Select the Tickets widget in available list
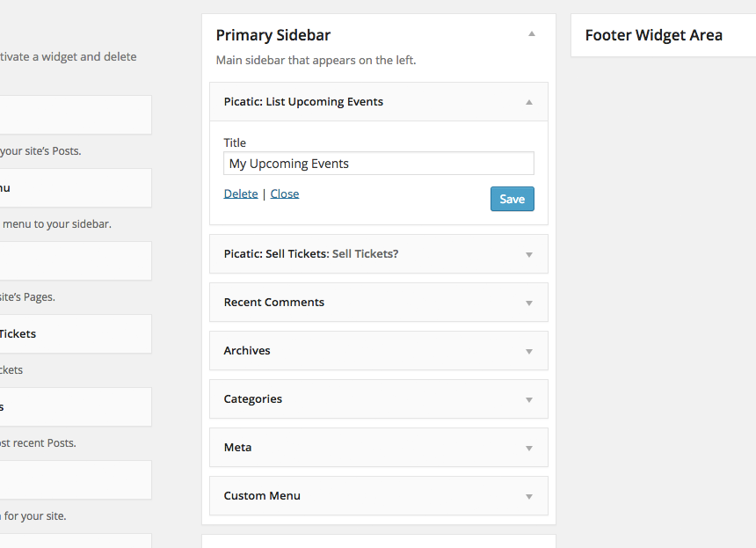The image size is (756, 548). 76,334
